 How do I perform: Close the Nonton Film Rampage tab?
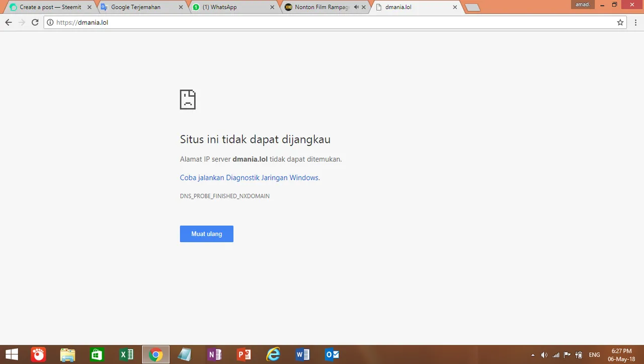pyautogui.click(x=364, y=7)
